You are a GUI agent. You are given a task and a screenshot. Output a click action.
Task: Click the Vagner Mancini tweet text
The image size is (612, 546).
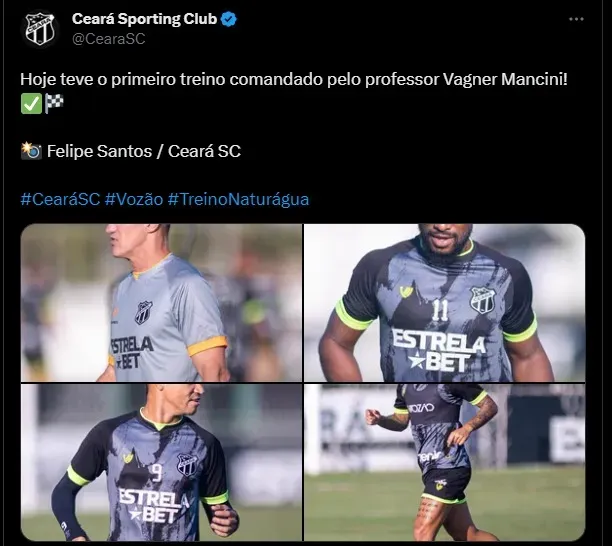point(294,79)
